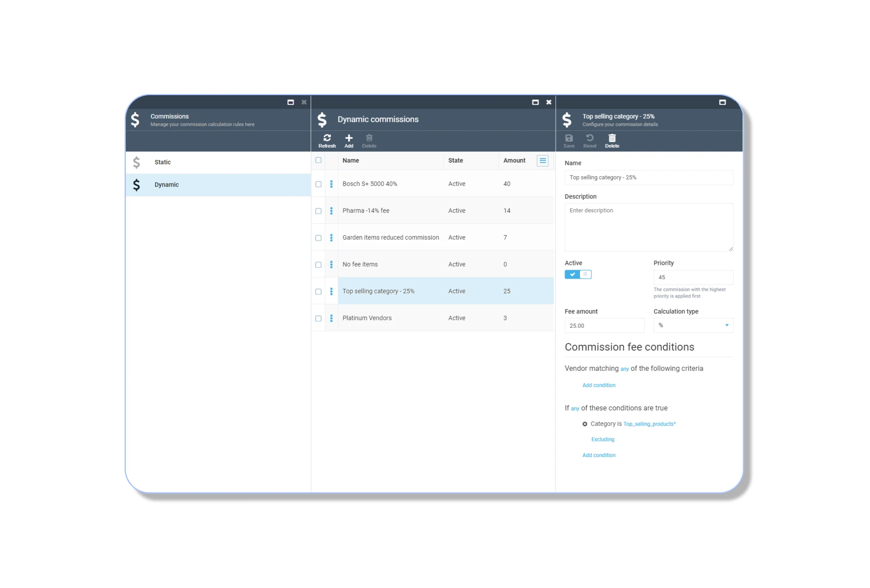Check the Pharma -14% fee row checkbox
This screenshot has height=588, width=870.
point(318,211)
